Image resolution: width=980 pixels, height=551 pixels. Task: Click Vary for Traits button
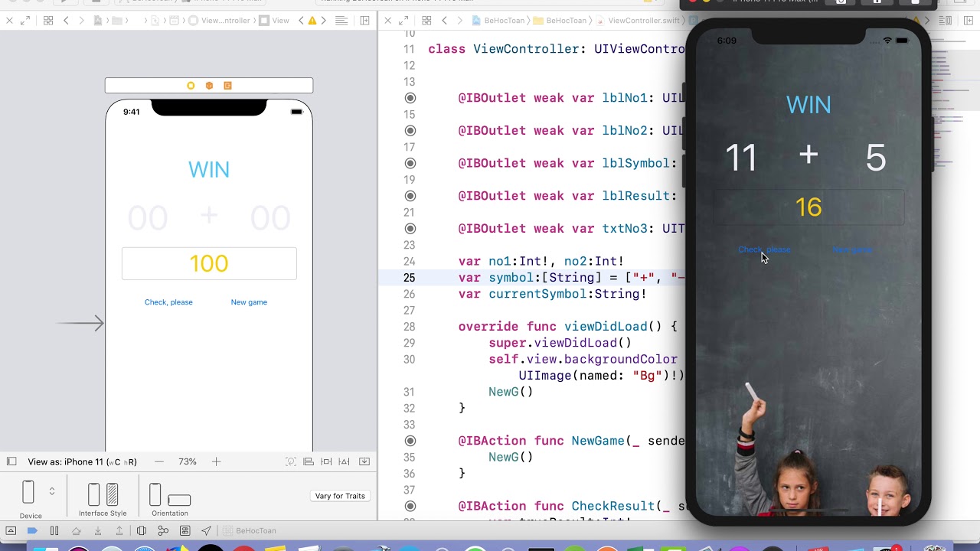tap(340, 496)
